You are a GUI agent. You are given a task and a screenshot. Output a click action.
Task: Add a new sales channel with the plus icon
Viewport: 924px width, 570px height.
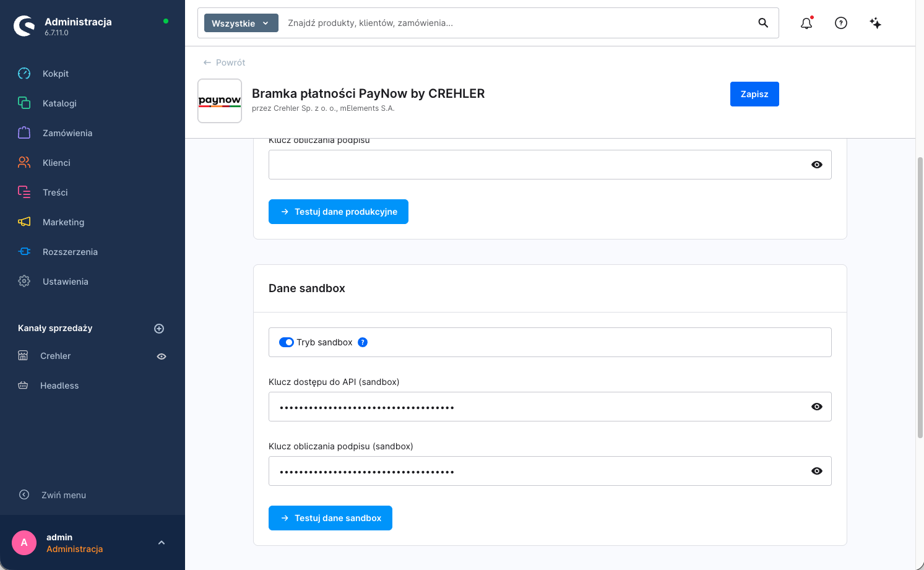coord(159,329)
